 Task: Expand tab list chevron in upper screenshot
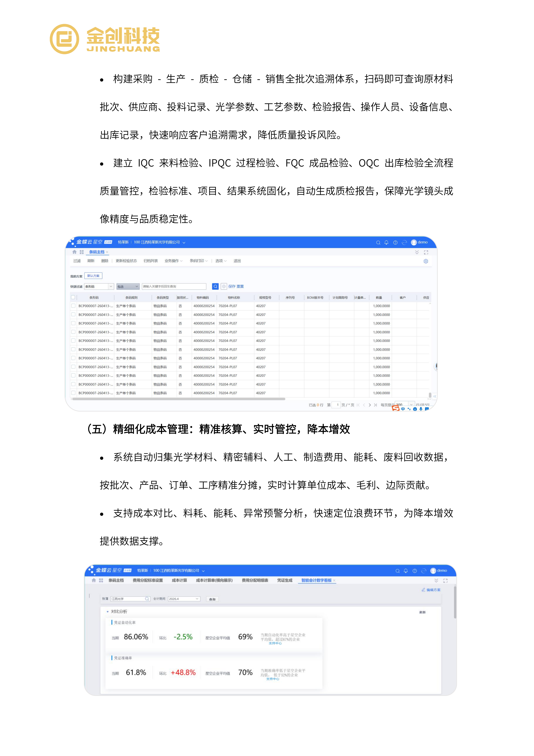417,252
